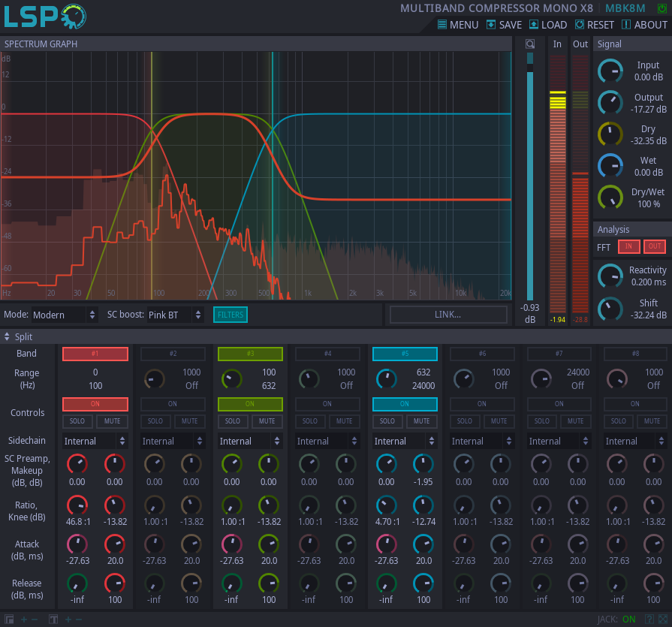Click the minus next to the UI scaling icon
This screenshot has height=627, width=672.
click(35, 619)
